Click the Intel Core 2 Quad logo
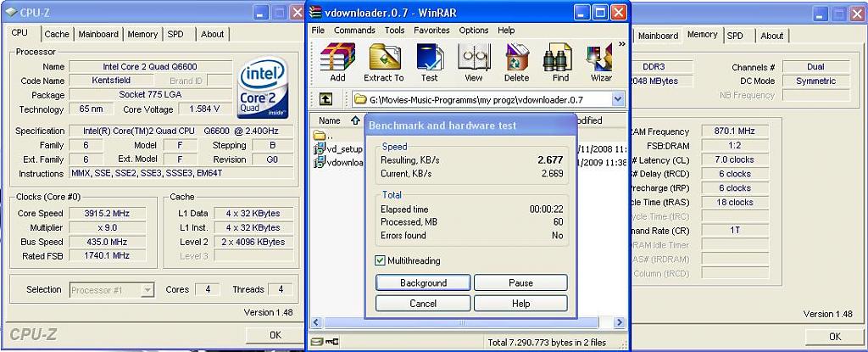Screen dimensions: 868x352 pos(263,87)
